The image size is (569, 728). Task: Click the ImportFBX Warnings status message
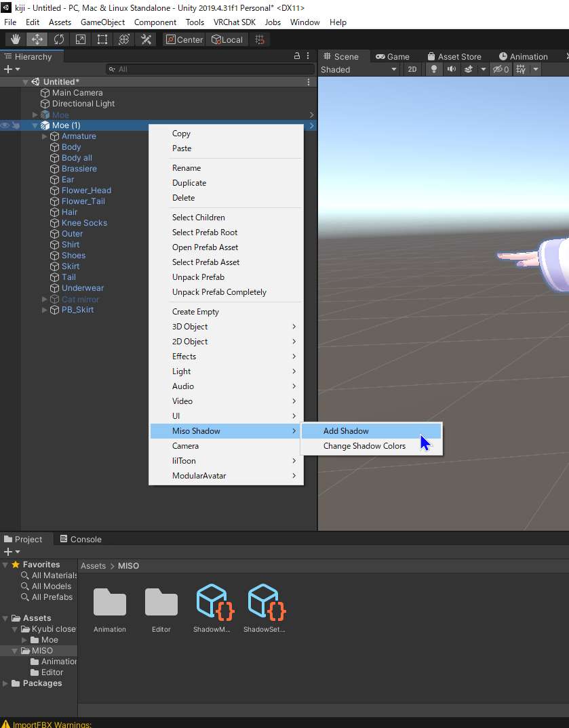pos(47,725)
